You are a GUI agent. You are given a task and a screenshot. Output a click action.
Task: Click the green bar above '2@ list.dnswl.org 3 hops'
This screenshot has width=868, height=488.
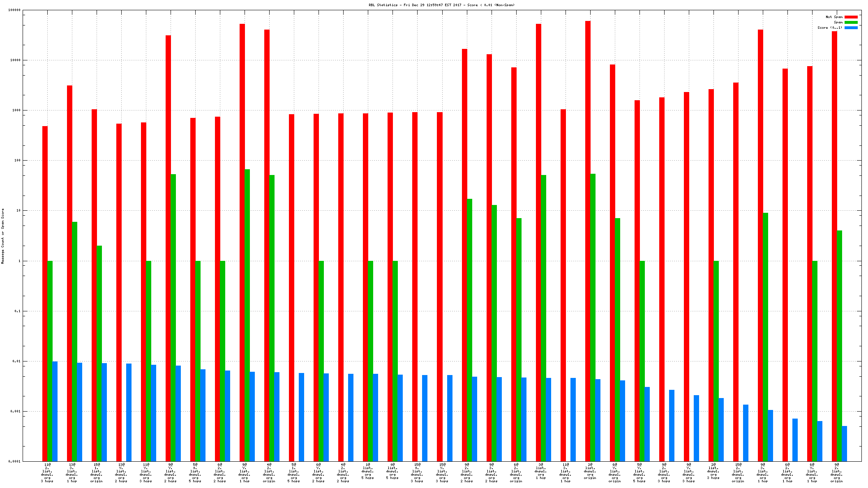(716, 361)
